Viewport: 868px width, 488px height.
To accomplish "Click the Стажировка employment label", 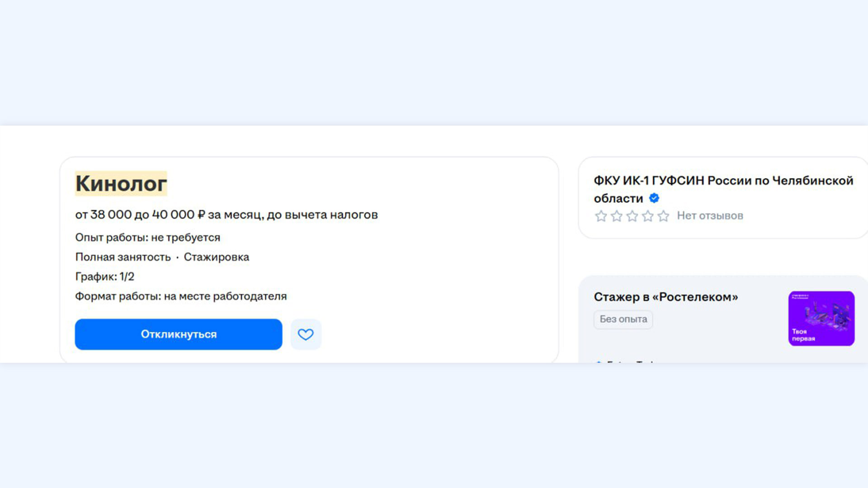I will click(216, 257).
